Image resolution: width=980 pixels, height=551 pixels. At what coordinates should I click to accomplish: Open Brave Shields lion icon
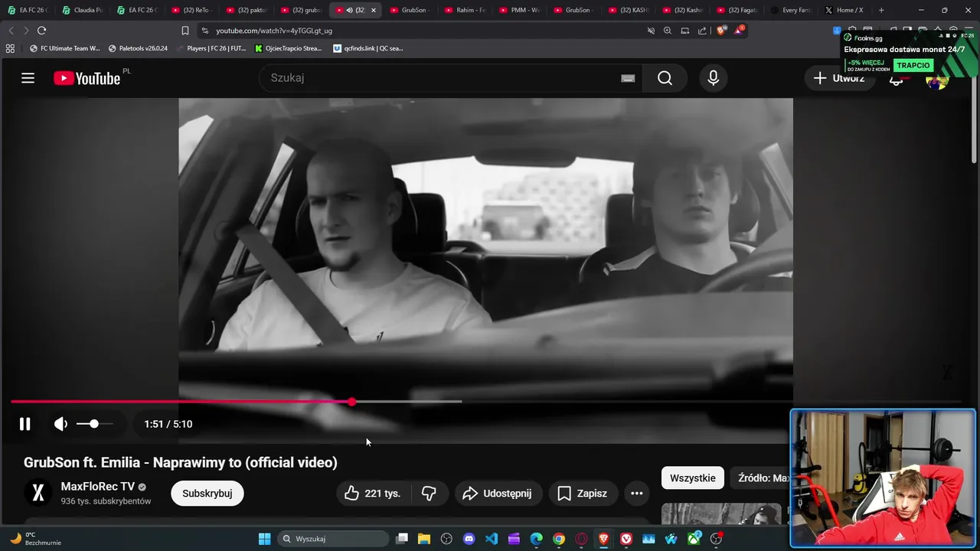(720, 31)
